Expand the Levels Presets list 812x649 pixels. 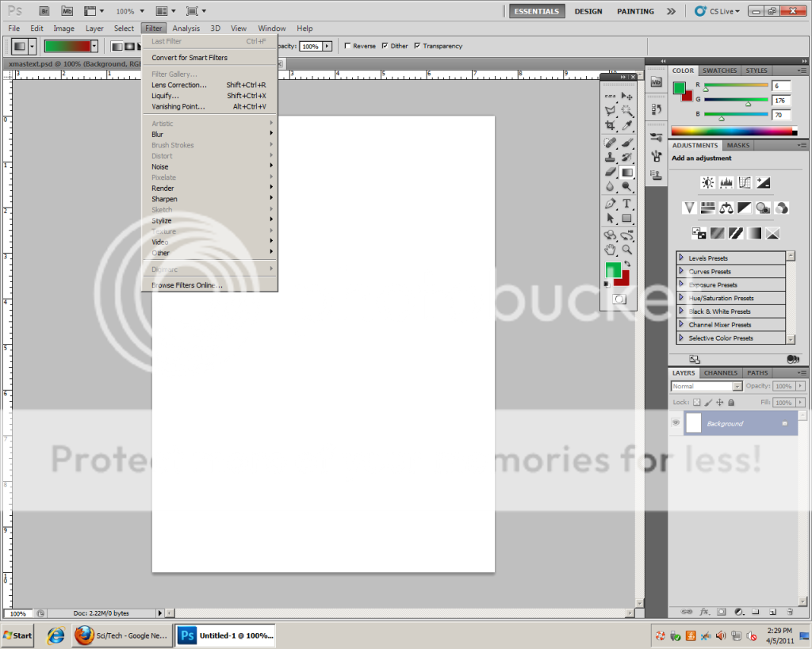681,258
